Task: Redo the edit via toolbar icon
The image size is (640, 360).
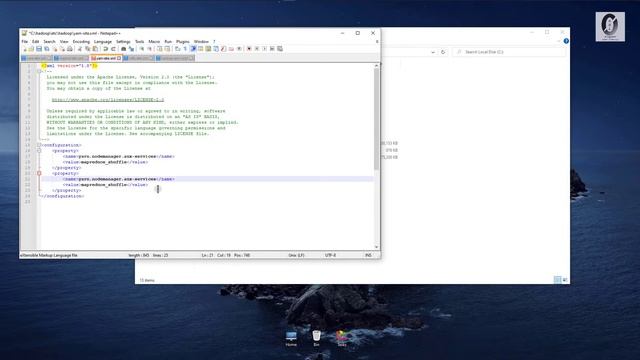Action: pyautogui.click(x=113, y=49)
